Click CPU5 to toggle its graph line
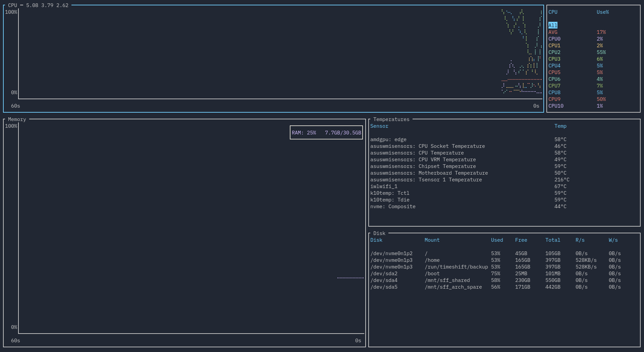 (x=554, y=72)
